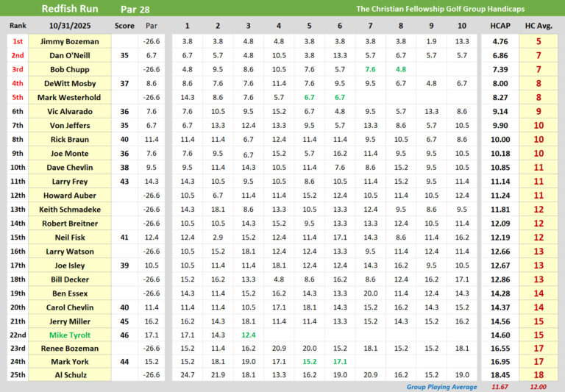
Task: Select Mark Westerhold's name cell
Action: click(x=74, y=97)
